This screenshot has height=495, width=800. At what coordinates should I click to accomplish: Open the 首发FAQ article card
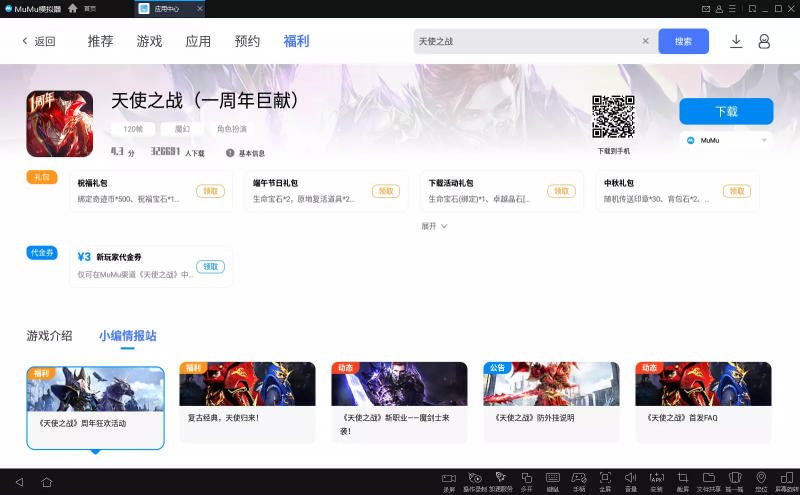704,403
